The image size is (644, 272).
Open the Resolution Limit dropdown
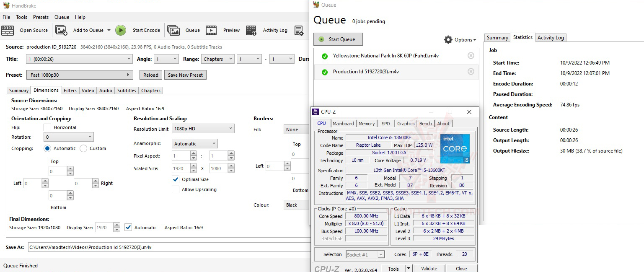203,129
